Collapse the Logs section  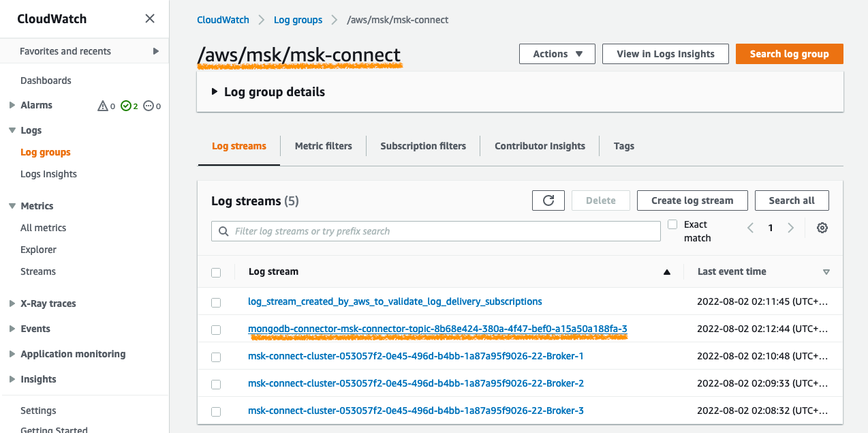point(12,130)
